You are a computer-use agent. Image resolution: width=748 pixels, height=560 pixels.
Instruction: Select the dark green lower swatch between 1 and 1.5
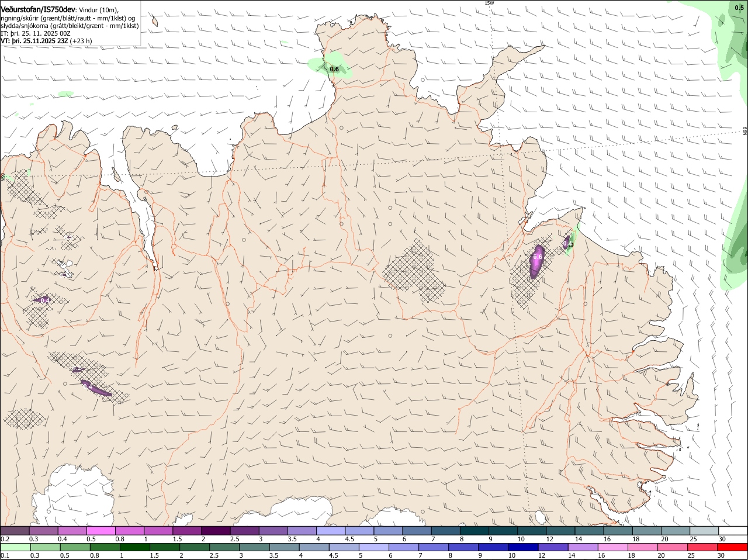pos(134,547)
